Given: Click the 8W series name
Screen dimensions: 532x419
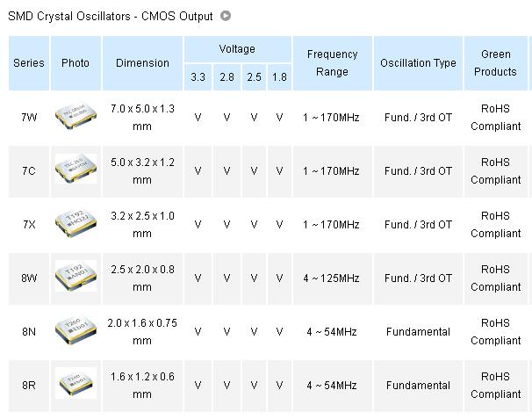Looking at the screenshot, I should point(29,278).
